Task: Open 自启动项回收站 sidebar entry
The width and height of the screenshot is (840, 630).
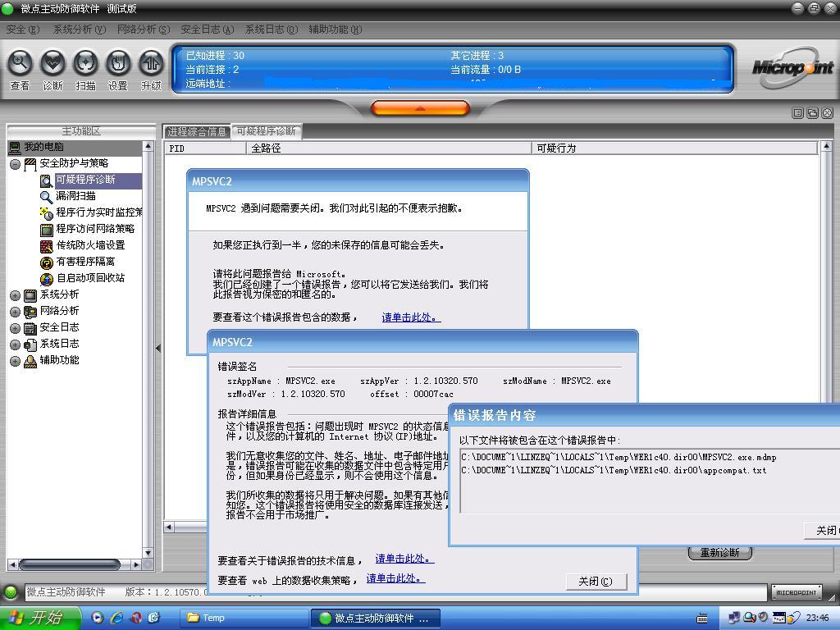Action: (x=90, y=278)
